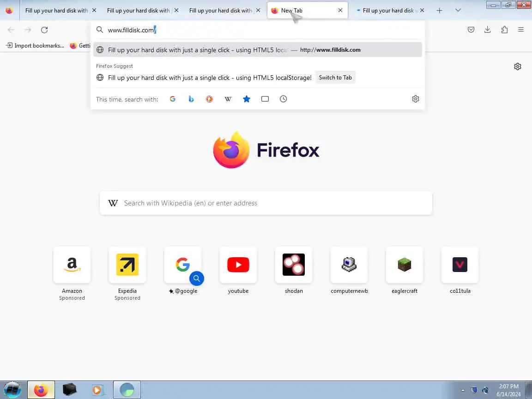
Task: Open Save to Pocket icon
Action: (x=471, y=30)
